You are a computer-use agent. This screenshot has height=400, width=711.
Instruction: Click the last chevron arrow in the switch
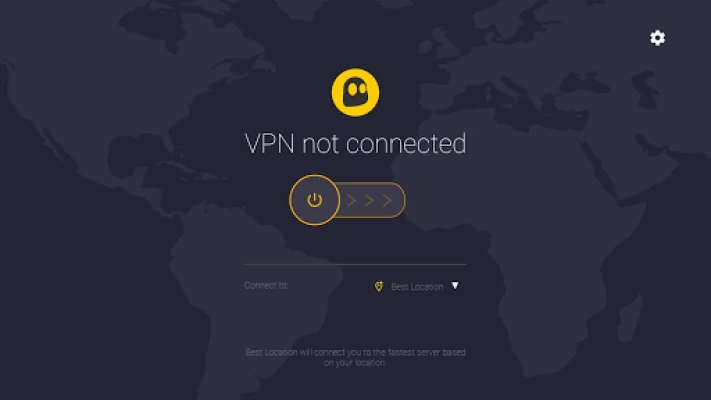pos(387,200)
